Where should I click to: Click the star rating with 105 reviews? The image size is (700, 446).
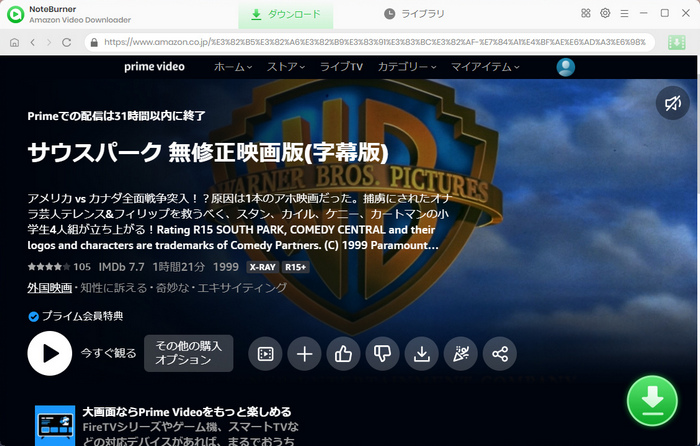click(59, 267)
